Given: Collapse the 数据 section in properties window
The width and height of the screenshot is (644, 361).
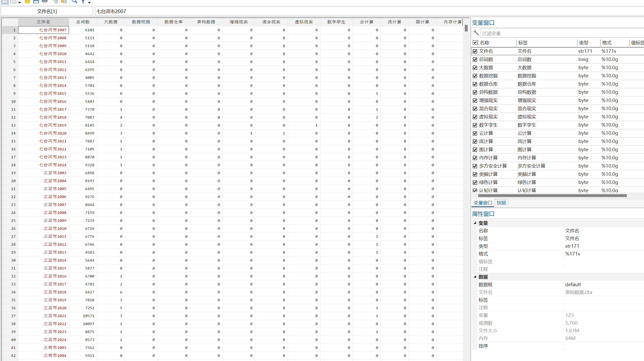Looking at the screenshot, I should click(475, 277).
